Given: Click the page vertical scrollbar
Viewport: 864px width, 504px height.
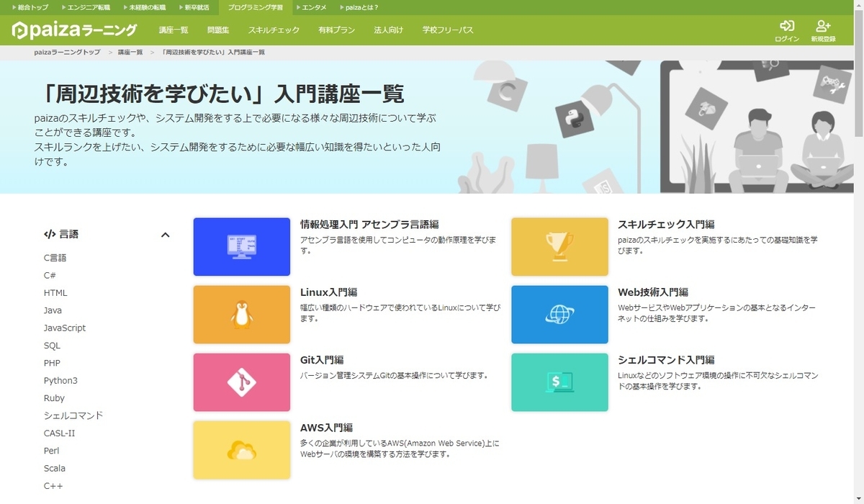Looking at the screenshot, I should point(858,72).
